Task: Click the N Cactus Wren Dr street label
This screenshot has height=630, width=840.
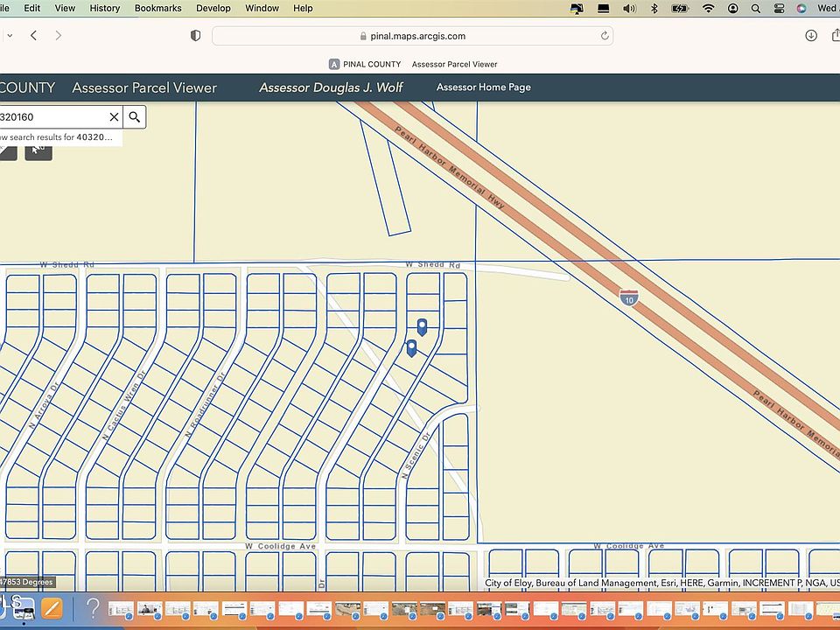Action: [x=123, y=405]
